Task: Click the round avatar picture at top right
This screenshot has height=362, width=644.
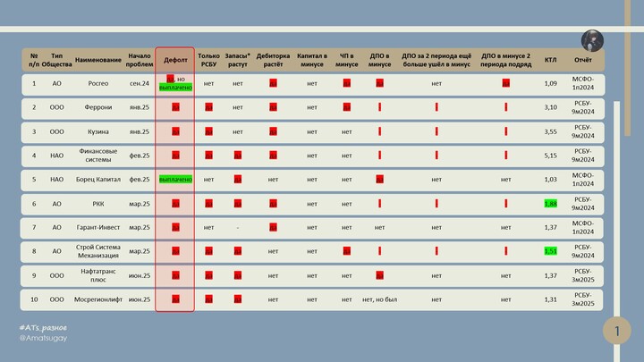Action: (x=592, y=40)
